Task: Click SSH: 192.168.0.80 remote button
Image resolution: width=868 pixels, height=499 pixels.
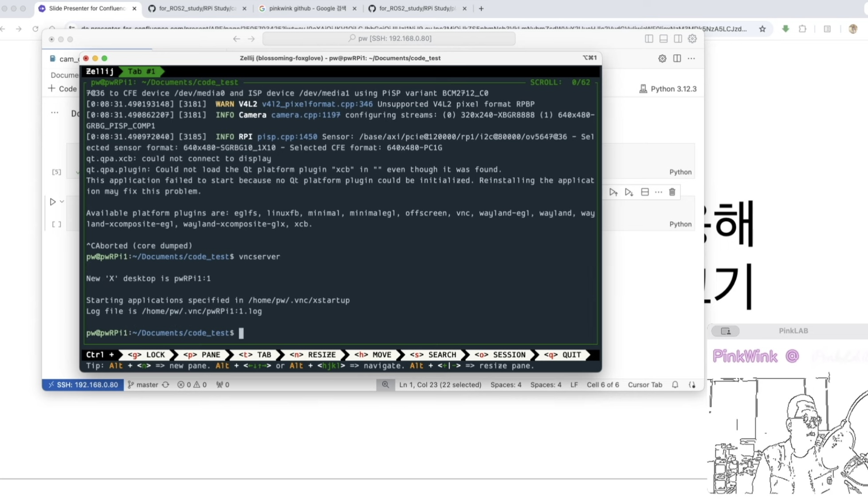Action: pyautogui.click(x=83, y=384)
